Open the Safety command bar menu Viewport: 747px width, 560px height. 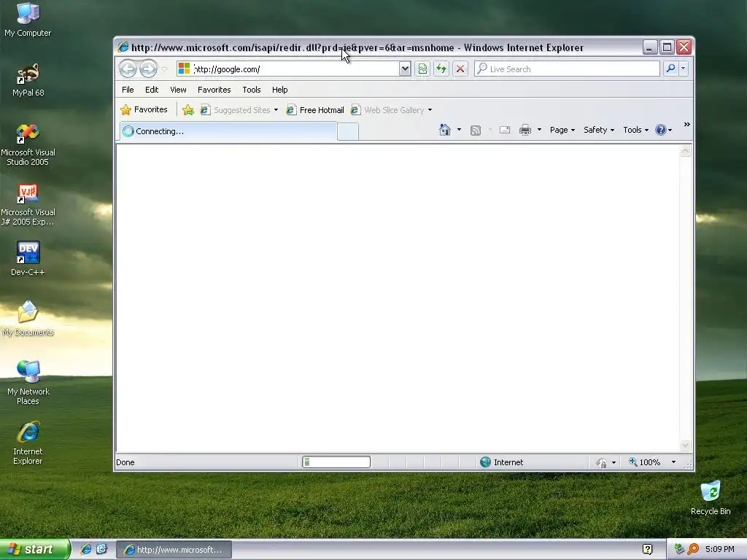point(599,130)
